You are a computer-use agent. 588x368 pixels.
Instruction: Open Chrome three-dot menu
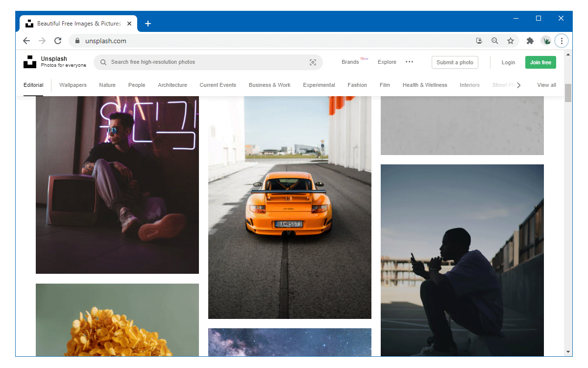pos(562,41)
